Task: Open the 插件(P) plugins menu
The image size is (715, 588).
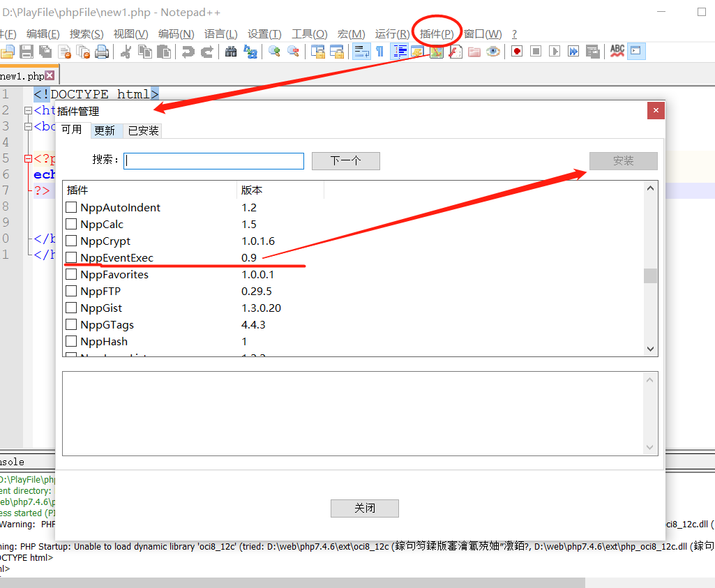Action: (x=437, y=34)
